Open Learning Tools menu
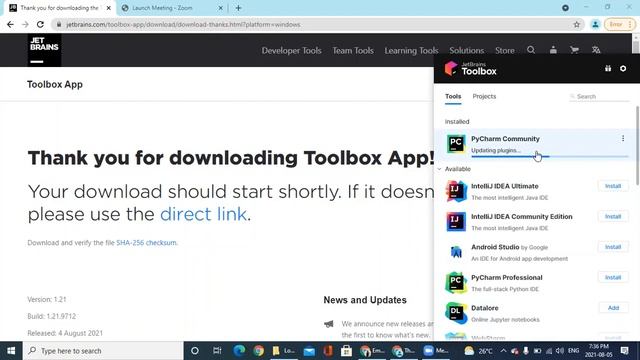The height and width of the screenshot is (360, 640). click(x=411, y=51)
